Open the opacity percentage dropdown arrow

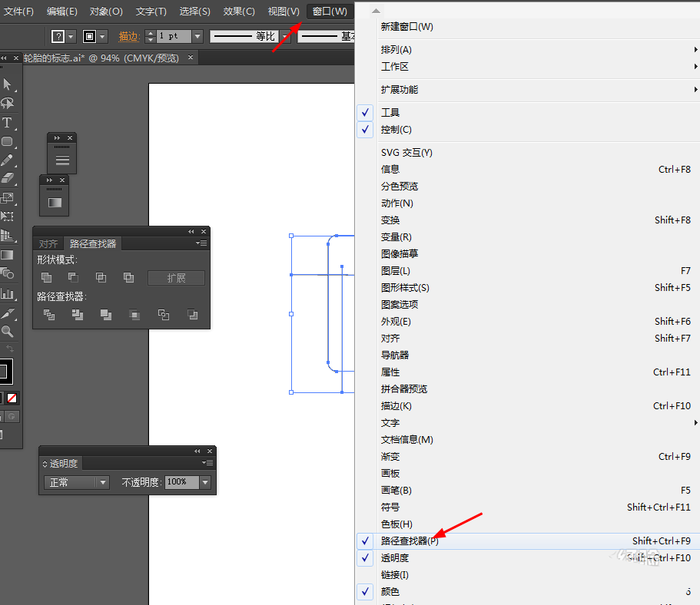(205, 482)
